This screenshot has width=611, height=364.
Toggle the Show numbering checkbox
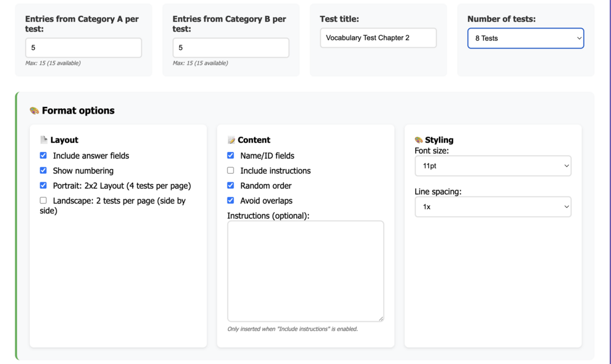pos(43,171)
